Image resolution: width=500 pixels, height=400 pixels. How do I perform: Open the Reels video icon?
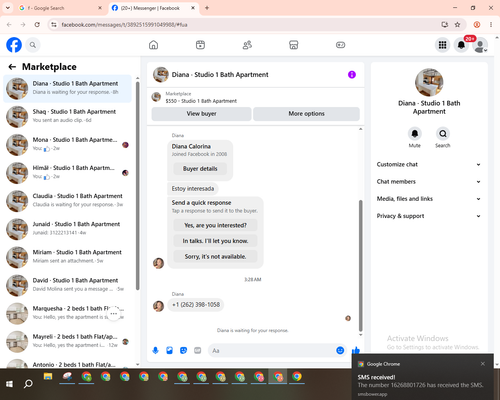pos(200,45)
